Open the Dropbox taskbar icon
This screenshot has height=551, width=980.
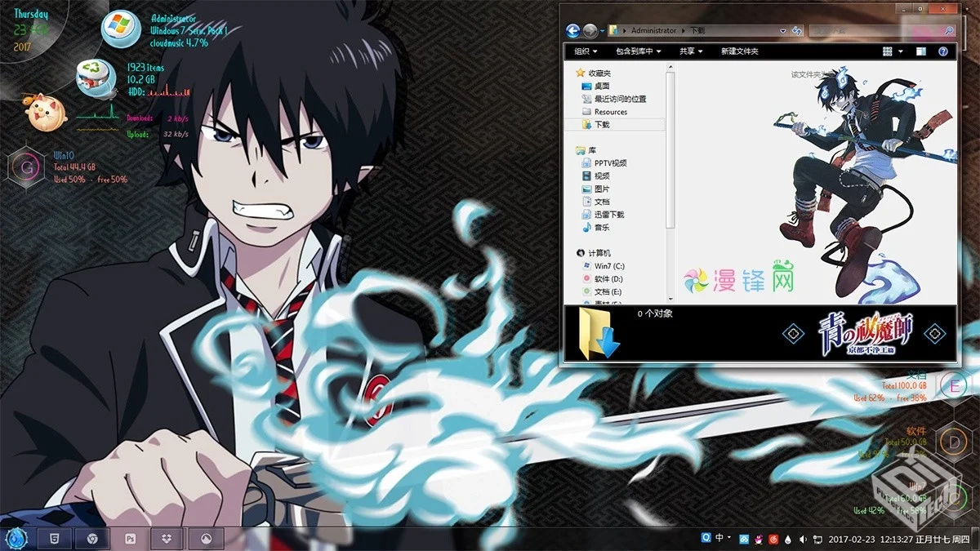(x=167, y=538)
